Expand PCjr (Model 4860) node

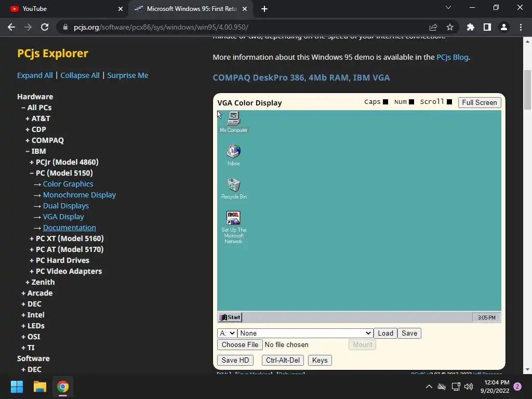(64, 162)
